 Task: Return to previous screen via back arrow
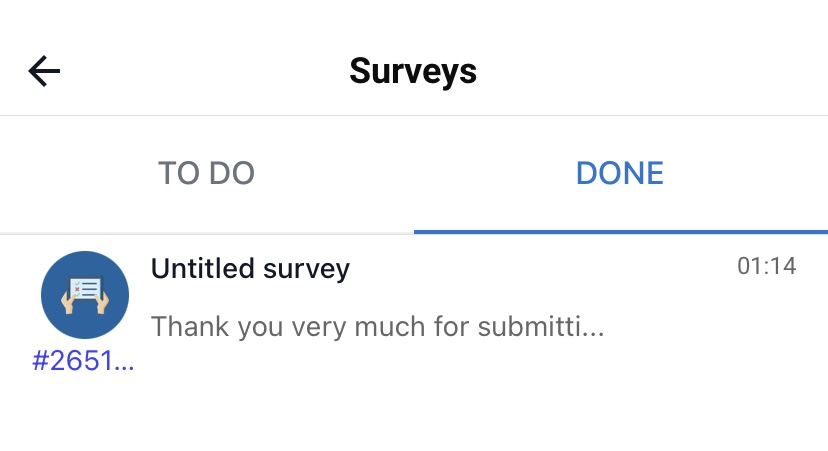pyautogui.click(x=44, y=71)
